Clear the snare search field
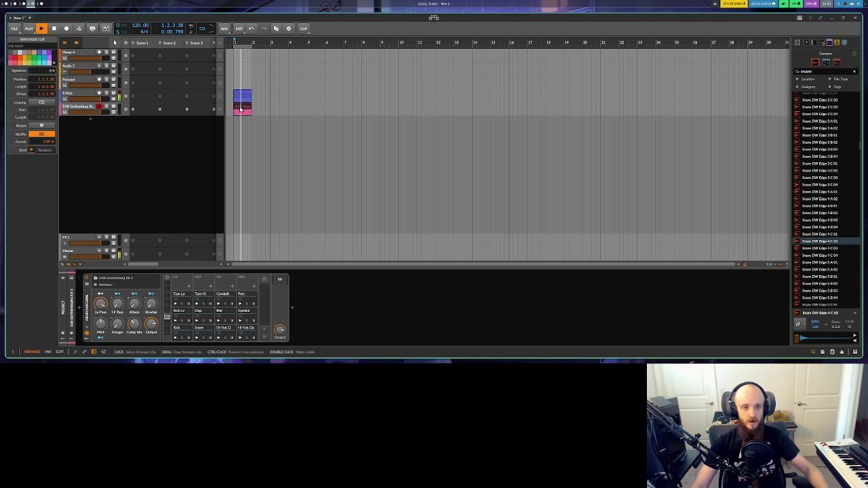Viewport: 868px width, 488px height. point(854,71)
